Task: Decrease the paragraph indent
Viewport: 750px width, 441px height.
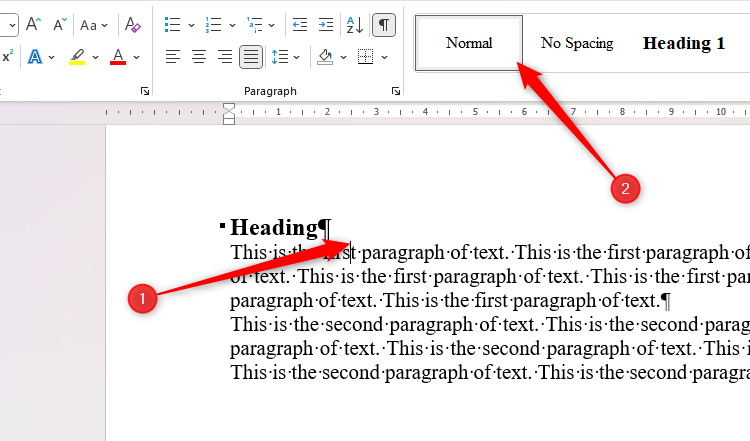Action: [299, 24]
